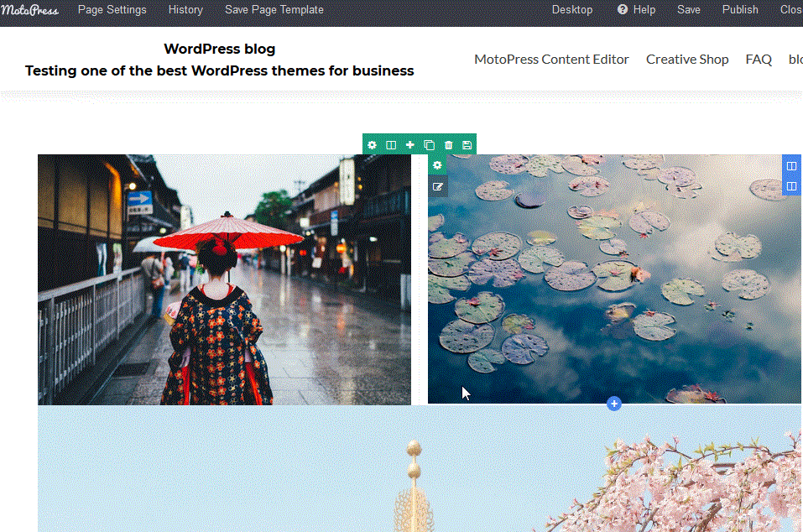Save the row using the floppy disk icon
Screen dimensions: 803x532
point(467,145)
